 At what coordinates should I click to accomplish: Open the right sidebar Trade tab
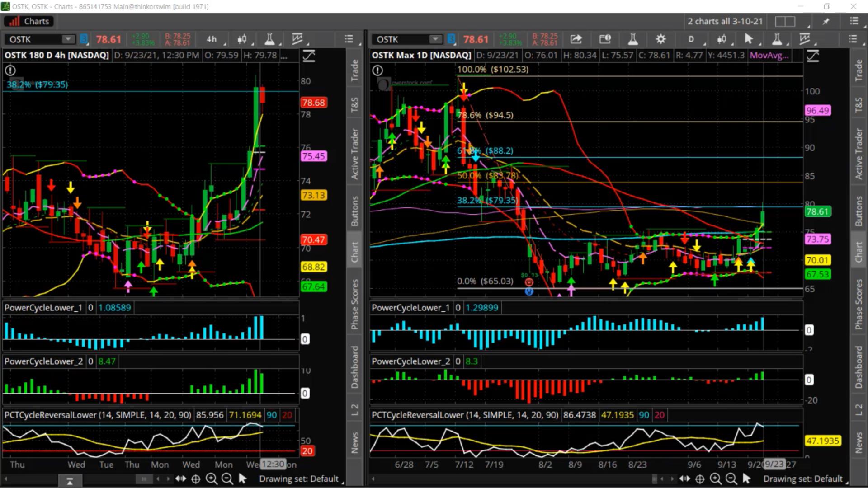click(x=859, y=70)
